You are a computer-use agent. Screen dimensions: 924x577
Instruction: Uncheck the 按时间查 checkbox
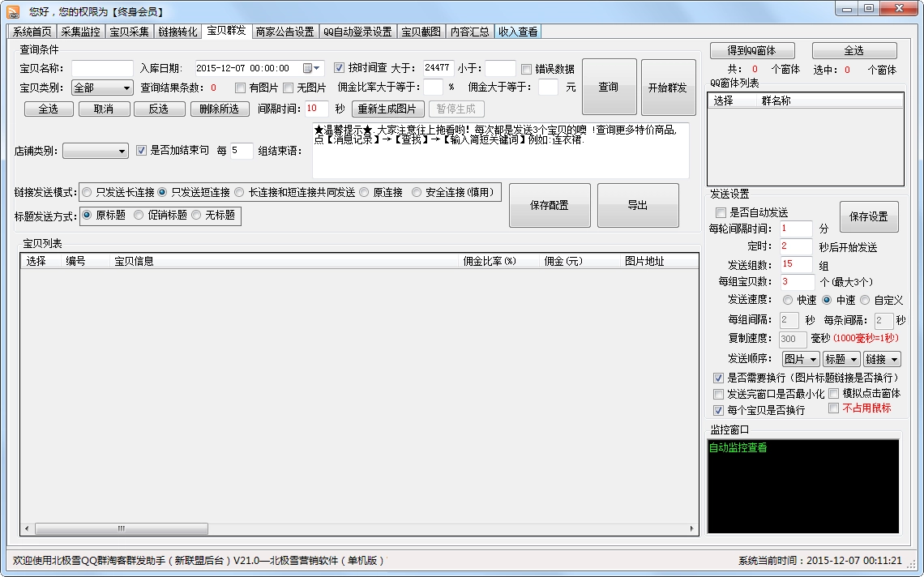[339, 68]
